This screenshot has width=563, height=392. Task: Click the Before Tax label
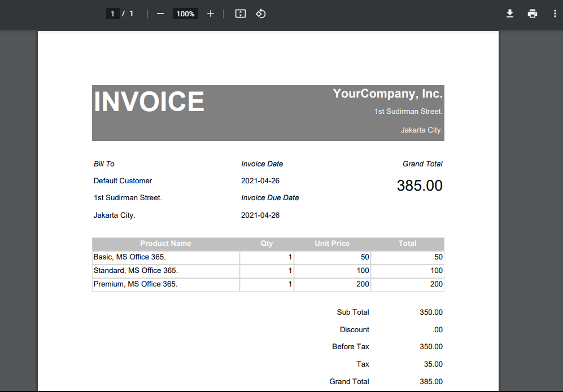[351, 346]
